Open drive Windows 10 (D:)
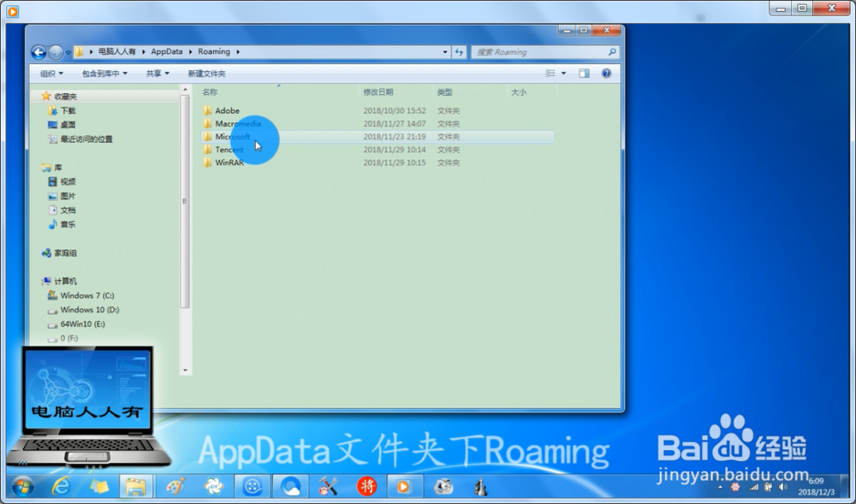The image size is (856, 504). pos(90,309)
